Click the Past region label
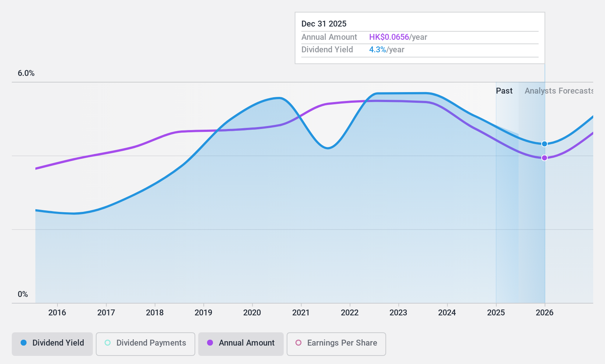Screen dimensions: 605x364 [504, 91]
